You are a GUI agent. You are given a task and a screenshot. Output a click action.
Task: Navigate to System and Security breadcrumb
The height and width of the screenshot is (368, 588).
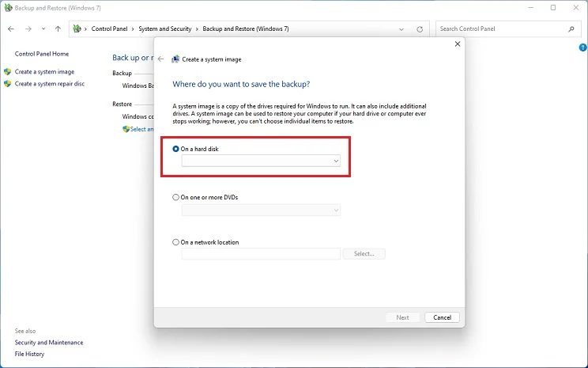coord(165,29)
